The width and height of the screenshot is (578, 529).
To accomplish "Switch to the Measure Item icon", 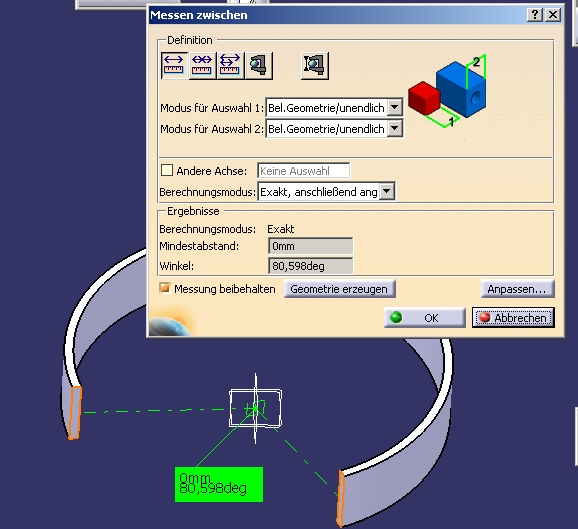I will click(259, 65).
